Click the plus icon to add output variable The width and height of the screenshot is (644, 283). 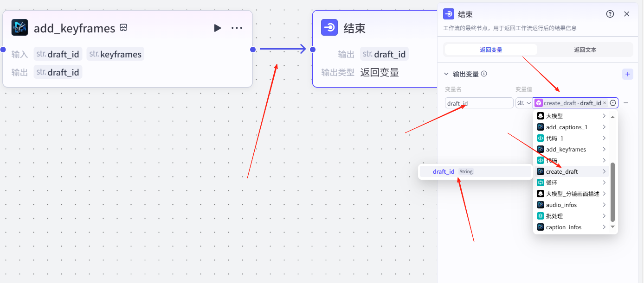click(x=627, y=74)
